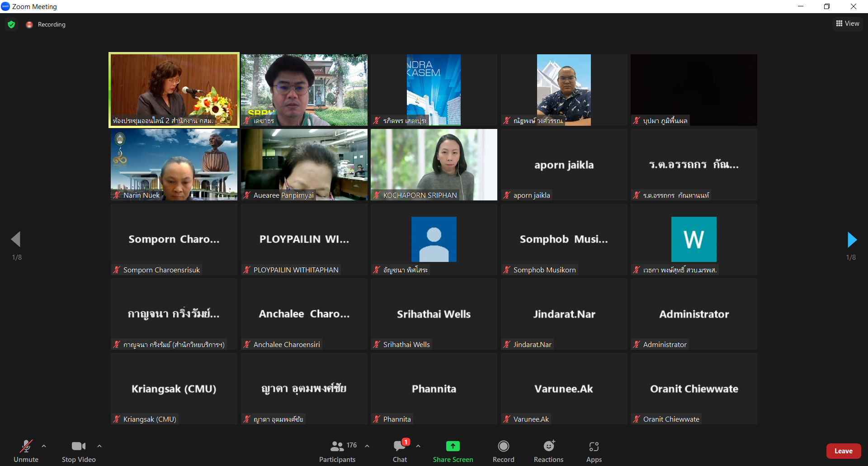Image resolution: width=868 pixels, height=466 pixels.
Task: Open the Chat icon with notification badge
Action: 400,446
